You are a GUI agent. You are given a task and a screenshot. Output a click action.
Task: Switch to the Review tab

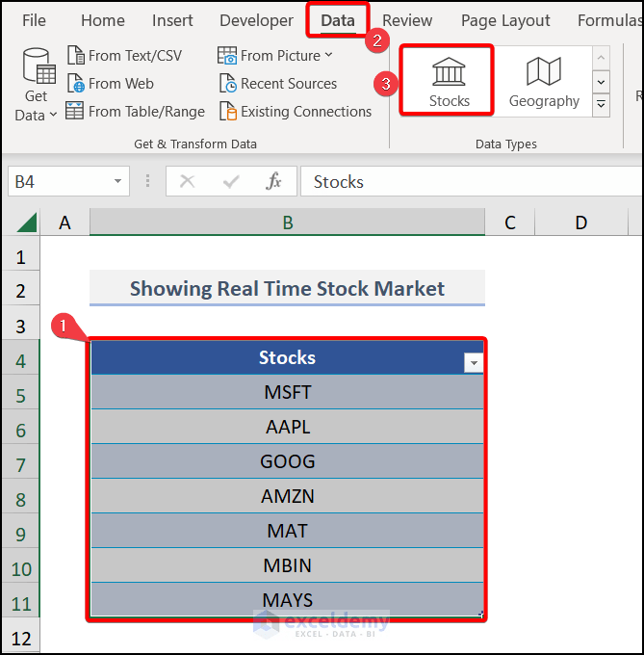(x=407, y=20)
